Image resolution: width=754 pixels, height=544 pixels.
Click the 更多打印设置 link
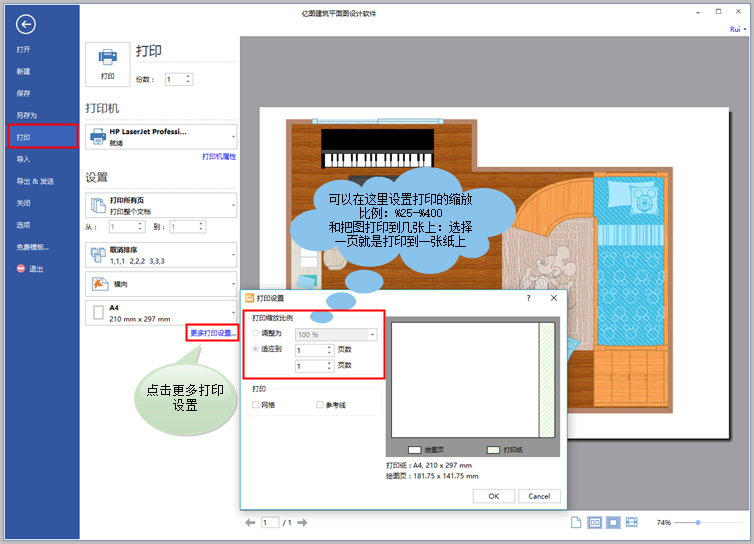click(x=213, y=333)
